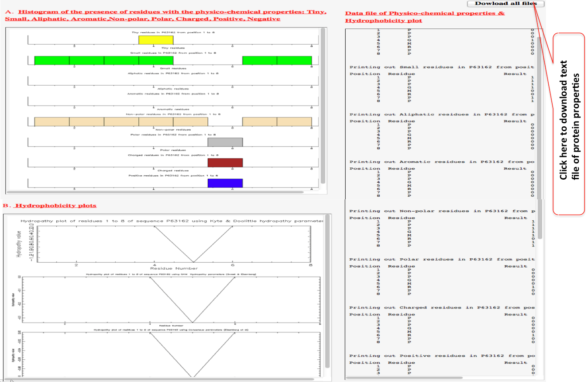Open the Hydrophobicity plots heading link
Image resolution: width=588 pixels, height=382 pixels.
pyautogui.click(x=55, y=205)
